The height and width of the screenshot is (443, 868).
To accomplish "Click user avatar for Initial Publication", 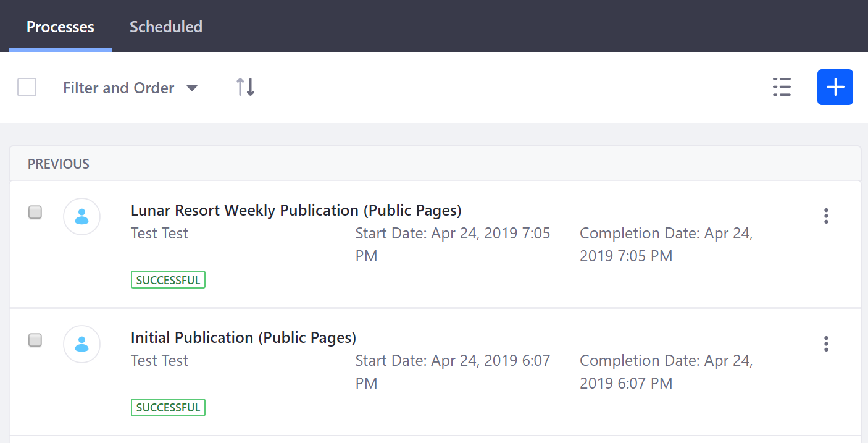I will pyautogui.click(x=82, y=344).
